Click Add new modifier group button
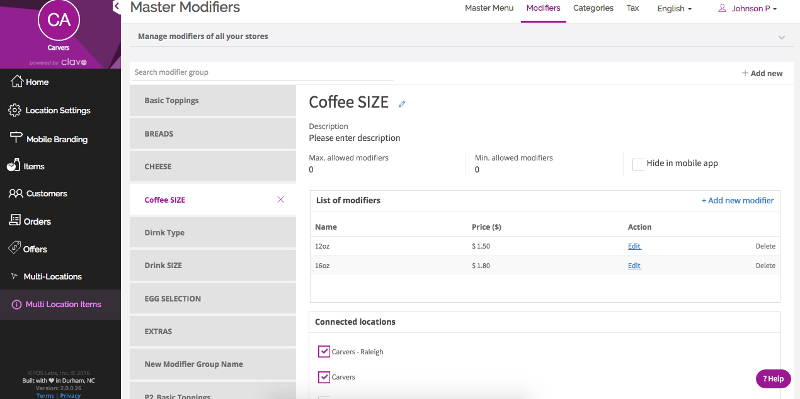The image size is (800, 399). [x=762, y=73]
